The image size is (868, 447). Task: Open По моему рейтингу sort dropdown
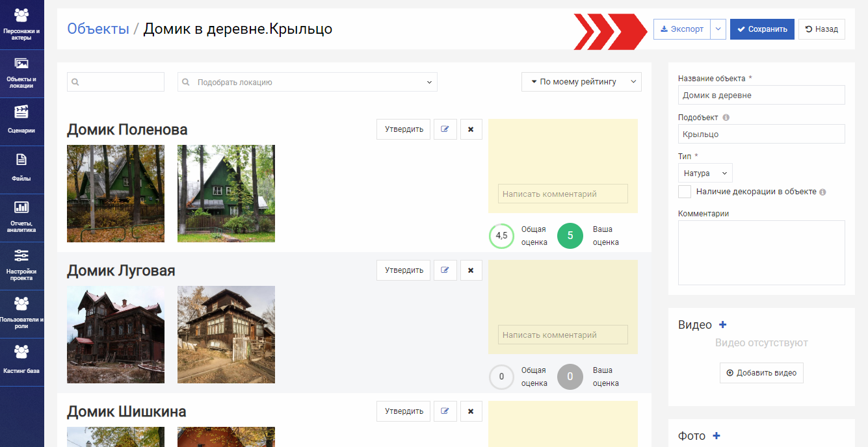[x=581, y=82]
